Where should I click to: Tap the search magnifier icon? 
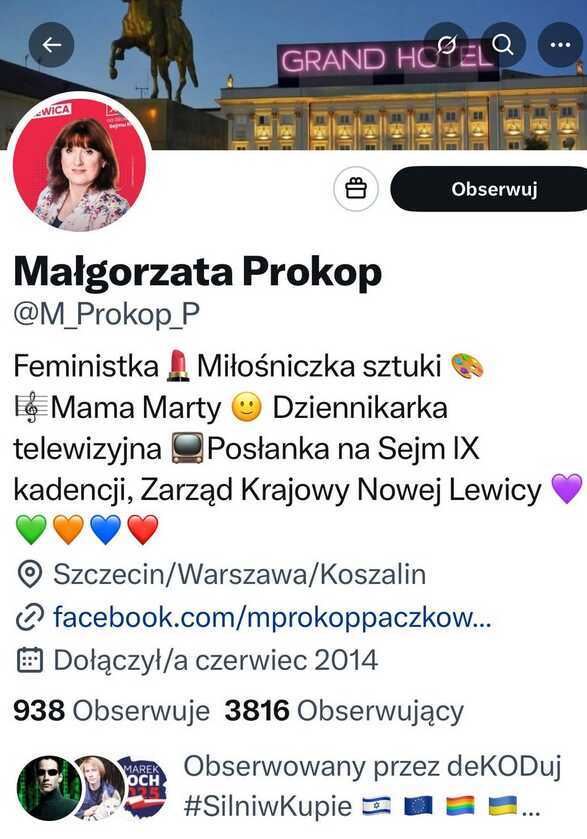coord(503,45)
